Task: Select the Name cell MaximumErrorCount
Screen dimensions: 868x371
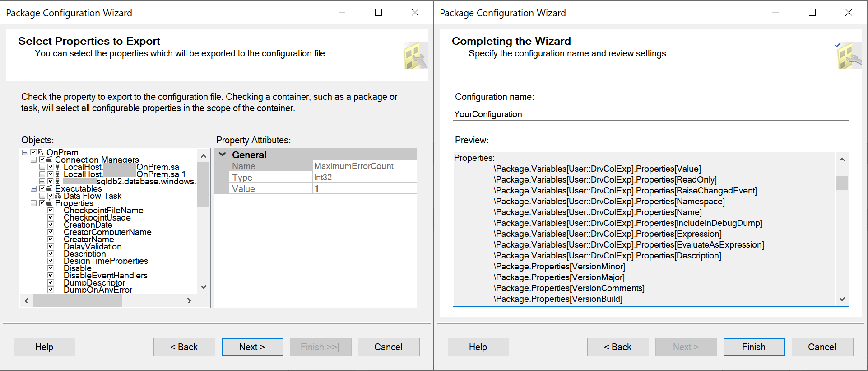Action: (x=365, y=166)
